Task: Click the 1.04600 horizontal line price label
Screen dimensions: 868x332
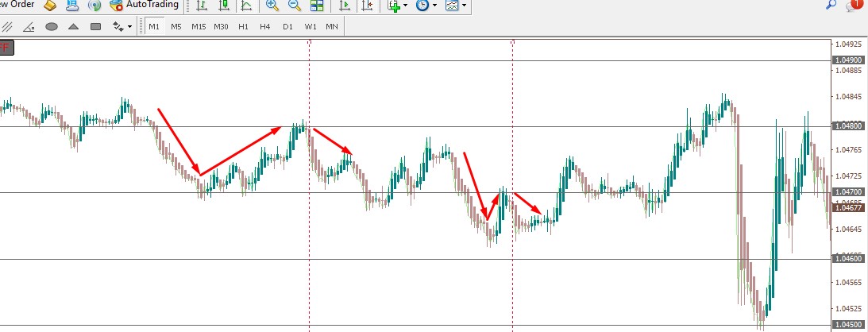Action: click(x=849, y=258)
